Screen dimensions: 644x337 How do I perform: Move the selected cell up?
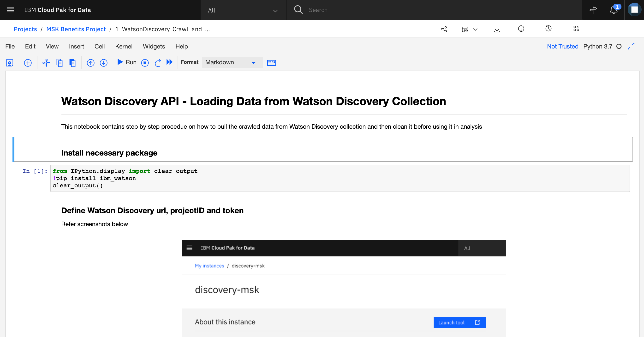(x=90, y=62)
